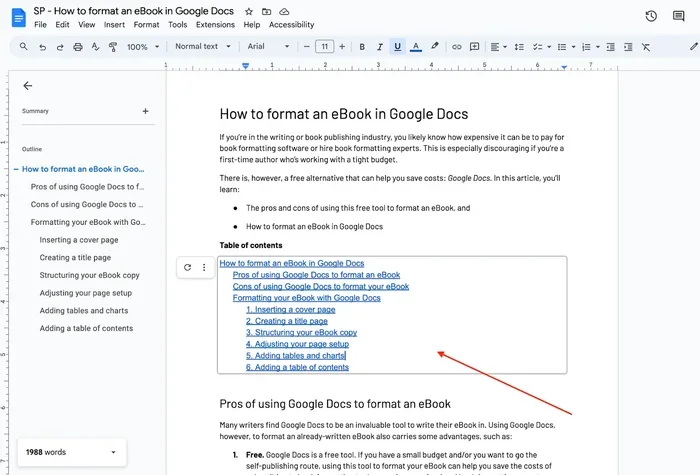This screenshot has width=700, height=475.
Task: Open table of contents more options
Action: coord(204,267)
